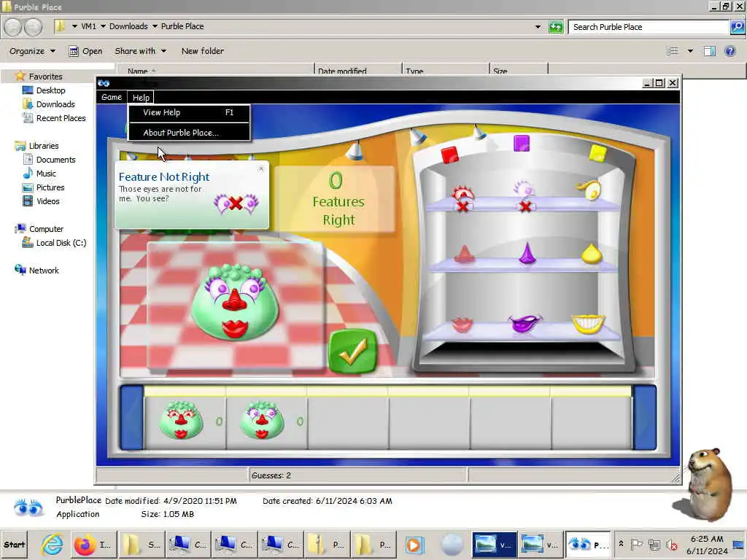Screen dimensions: 747x560
Task: Close the Feature Not Right tip
Action: point(260,168)
